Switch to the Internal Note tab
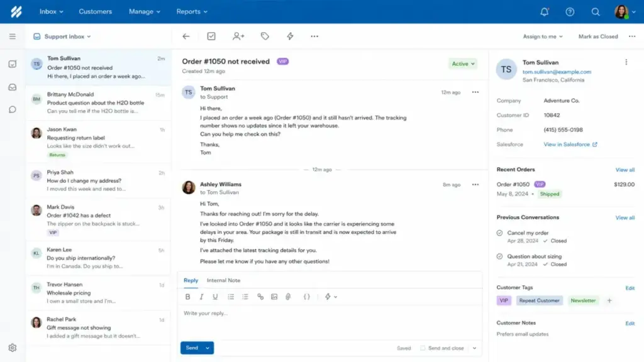The height and width of the screenshot is (362, 644). 223,280
